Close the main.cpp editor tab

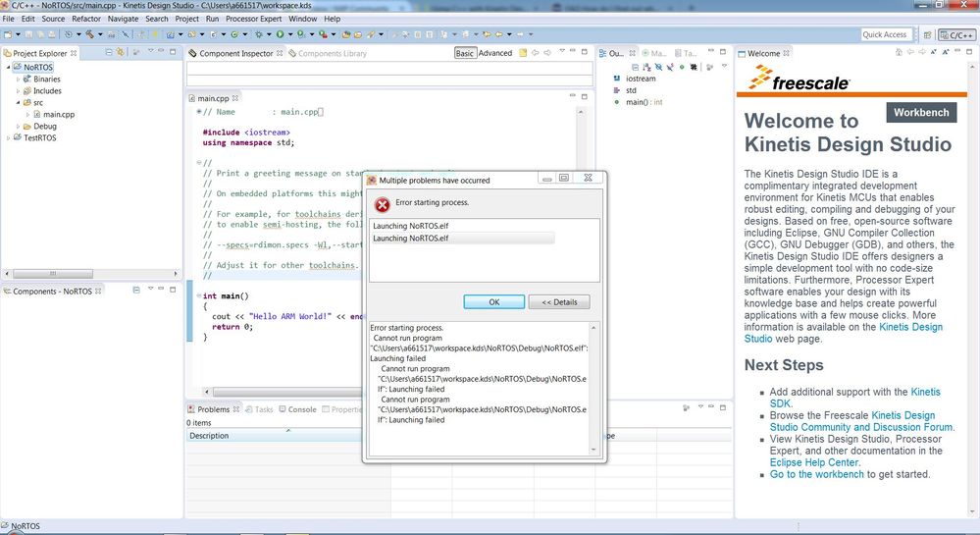point(235,98)
